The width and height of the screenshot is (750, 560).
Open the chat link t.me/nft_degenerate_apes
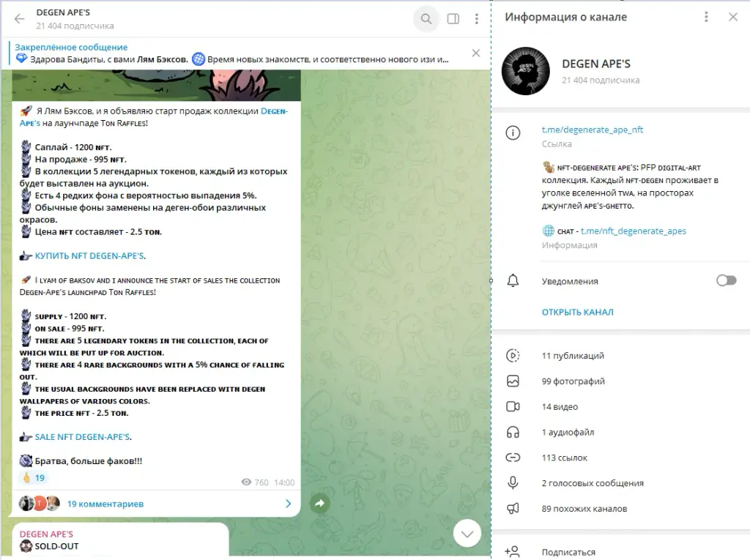[634, 231]
